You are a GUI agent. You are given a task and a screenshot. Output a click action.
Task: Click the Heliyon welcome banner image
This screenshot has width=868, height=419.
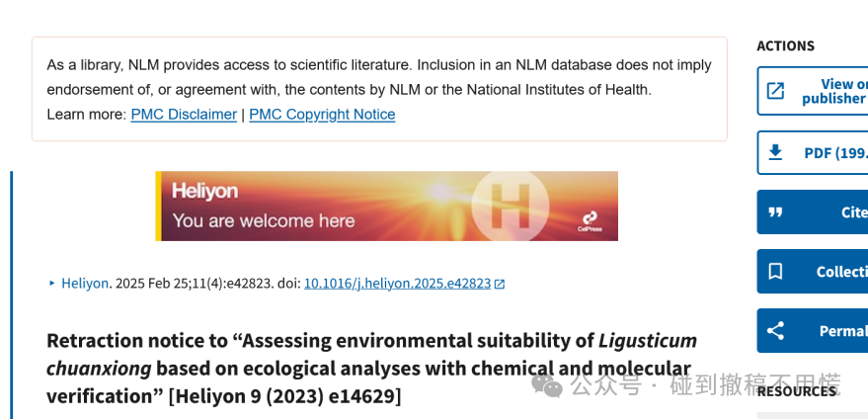[386, 207]
